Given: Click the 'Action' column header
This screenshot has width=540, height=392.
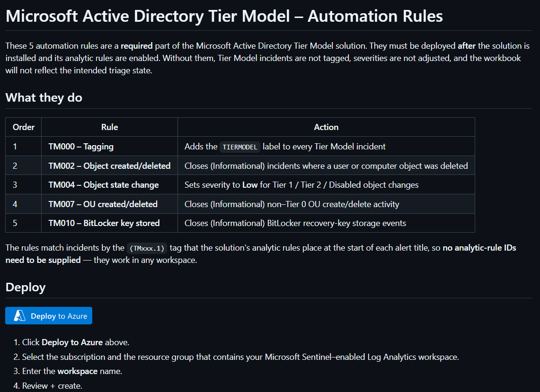Looking at the screenshot, I should (x=326, y=127).
